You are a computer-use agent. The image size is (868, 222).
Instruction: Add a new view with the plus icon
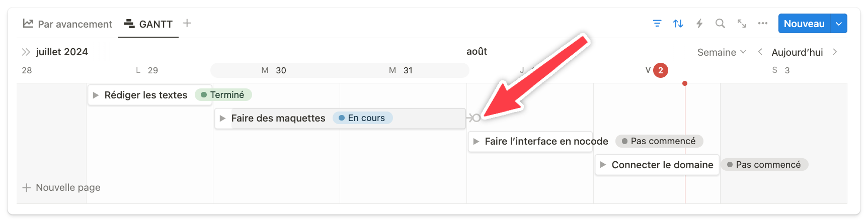tap(187, 23)
